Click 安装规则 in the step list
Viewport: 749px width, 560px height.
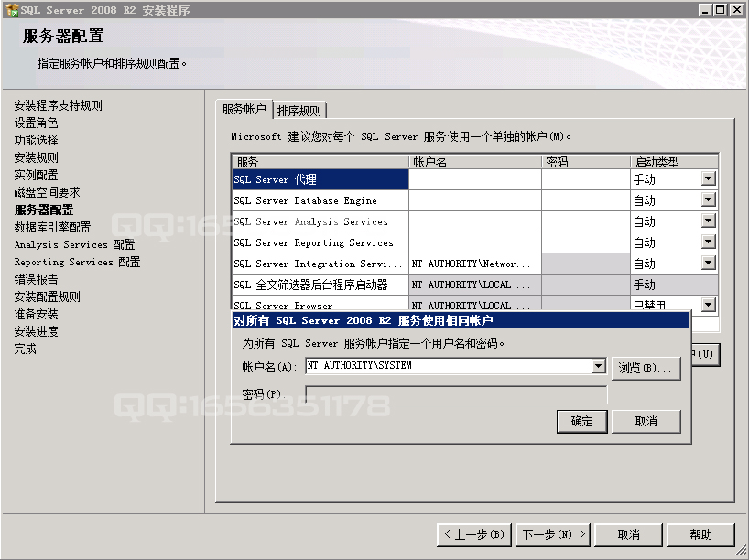(x=36, y=157)
